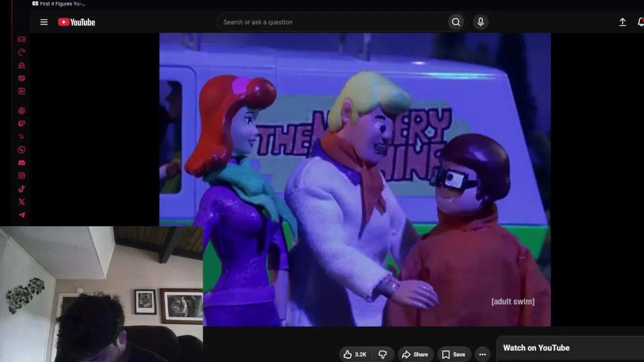
Task: Open Instagram from the browser sidebar
Action: click(x=22, y=176)
